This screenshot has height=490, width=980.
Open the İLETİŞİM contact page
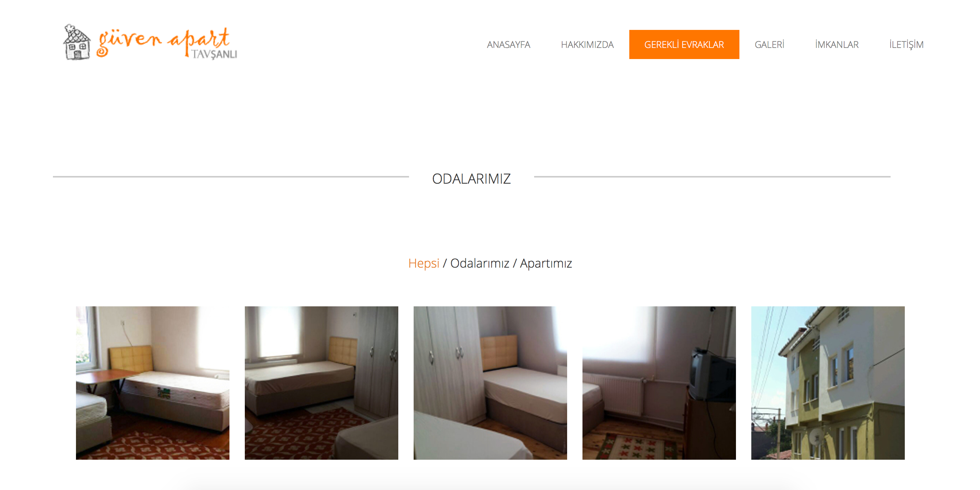click(x=906, y=44)
